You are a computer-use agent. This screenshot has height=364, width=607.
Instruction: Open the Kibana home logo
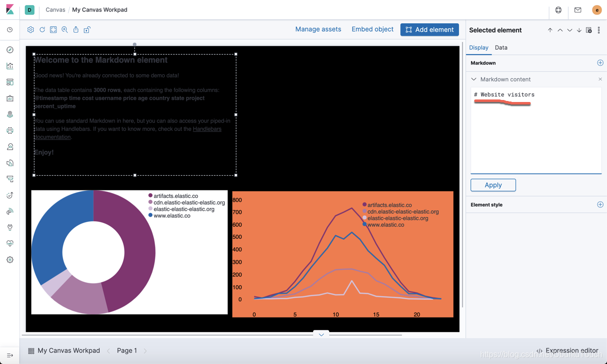10,10
